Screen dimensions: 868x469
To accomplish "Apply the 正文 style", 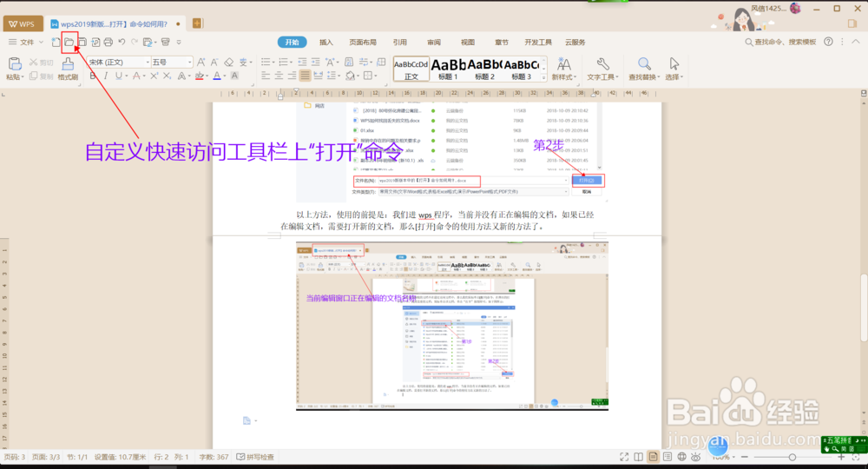I will 411,69.
